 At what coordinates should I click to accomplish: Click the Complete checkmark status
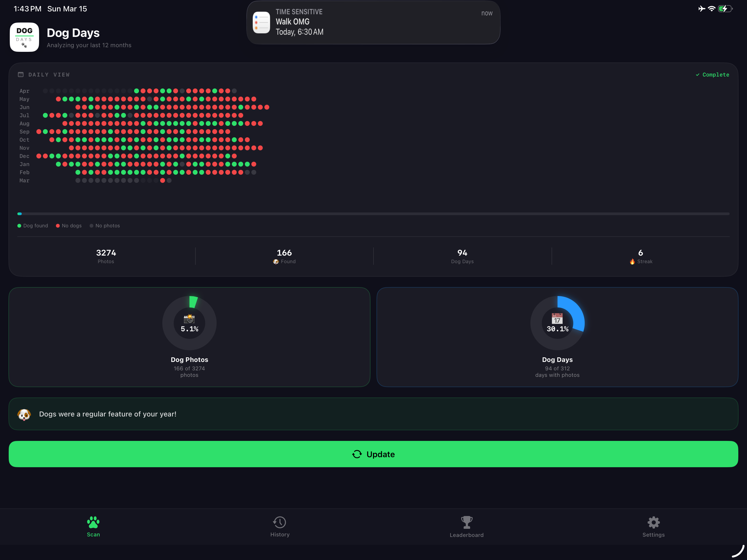(712, 75)
